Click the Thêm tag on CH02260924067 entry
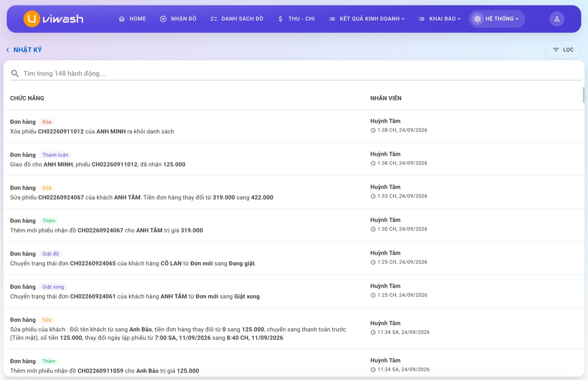Viewport: 588px width, 380px height. click(49, 221)
